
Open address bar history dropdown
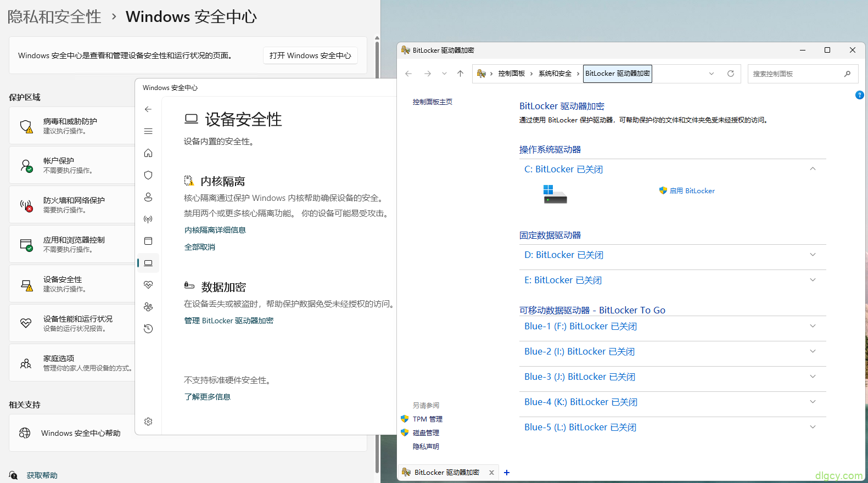coord(712,74)
